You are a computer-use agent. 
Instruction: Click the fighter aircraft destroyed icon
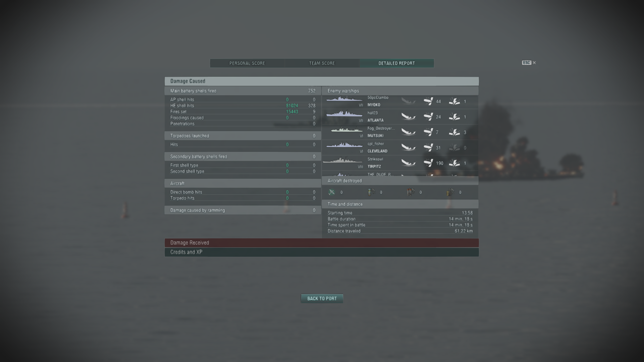pos(332,192)
